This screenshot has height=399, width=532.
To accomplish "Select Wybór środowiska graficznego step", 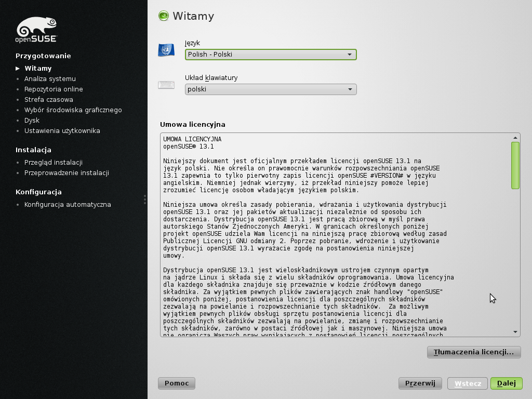I will (x=73, y=110).
